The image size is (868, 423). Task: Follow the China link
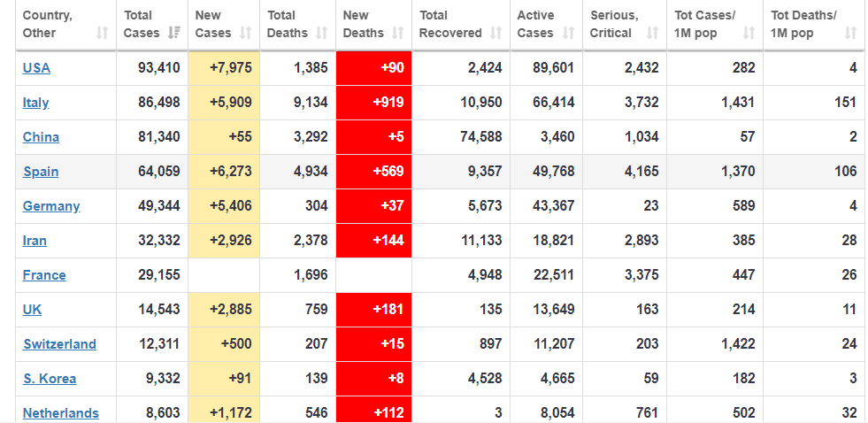[41, 137]
